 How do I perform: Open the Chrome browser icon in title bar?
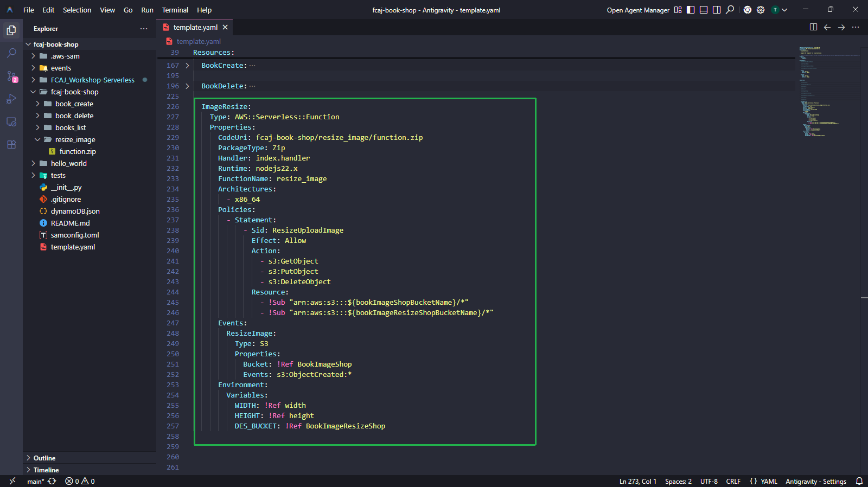748,10
